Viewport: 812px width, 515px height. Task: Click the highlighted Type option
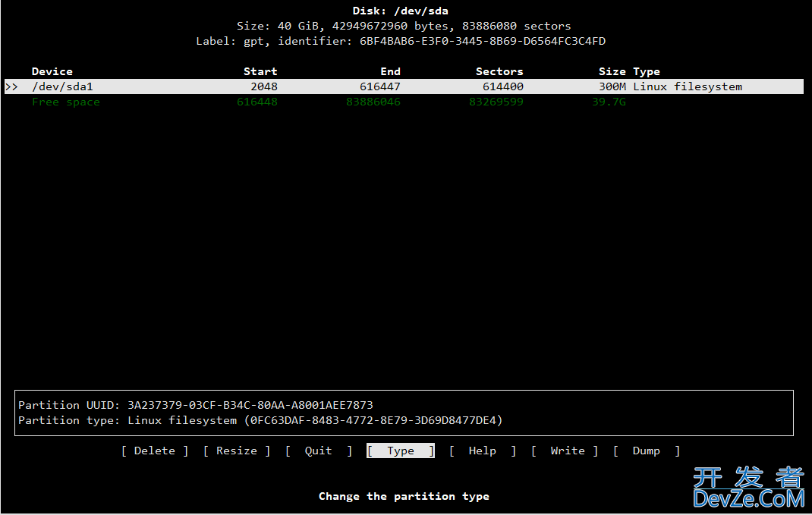400,451
